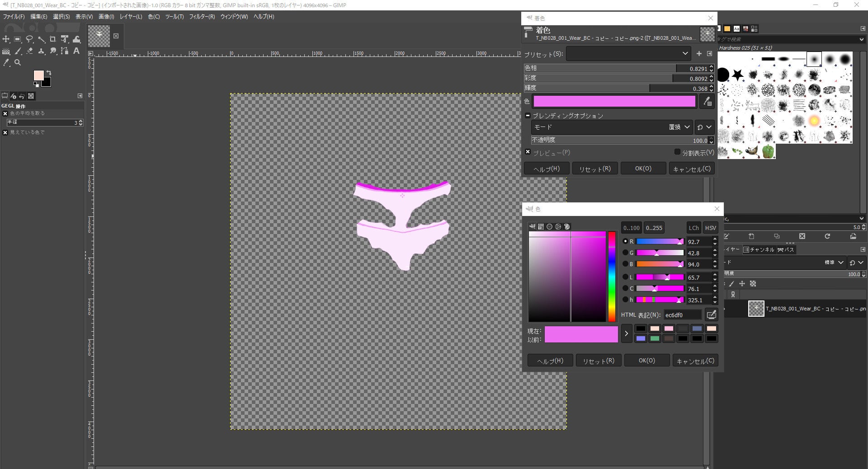Screen dimensions: 868x469
Task: Click OK(O) in the 着色 dialog
Action: (x=643, y=169)
